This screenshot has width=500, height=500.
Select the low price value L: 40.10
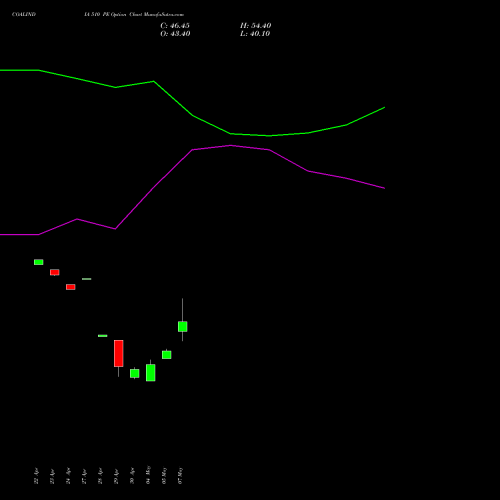(x=255, y=34)
